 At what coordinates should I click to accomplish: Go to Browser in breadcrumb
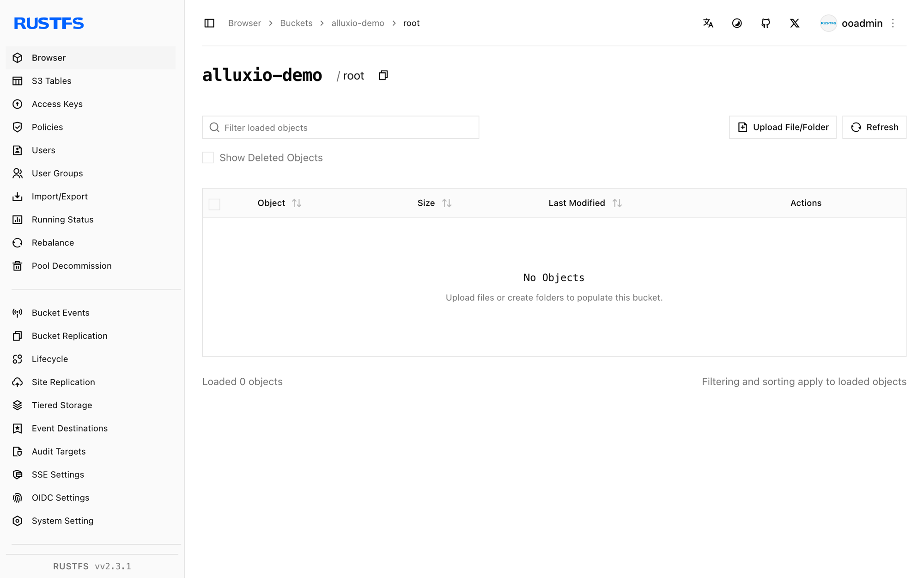pos(244,23)
